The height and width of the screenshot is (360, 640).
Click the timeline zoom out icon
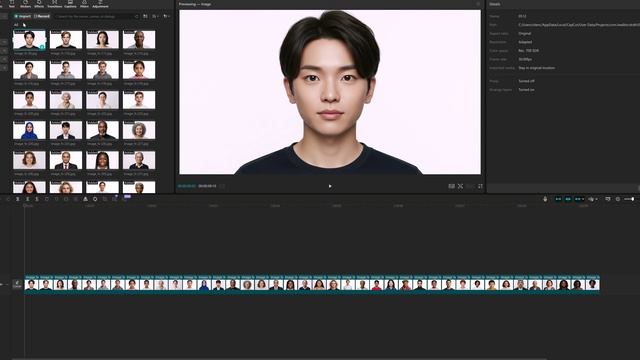(618, 199)
